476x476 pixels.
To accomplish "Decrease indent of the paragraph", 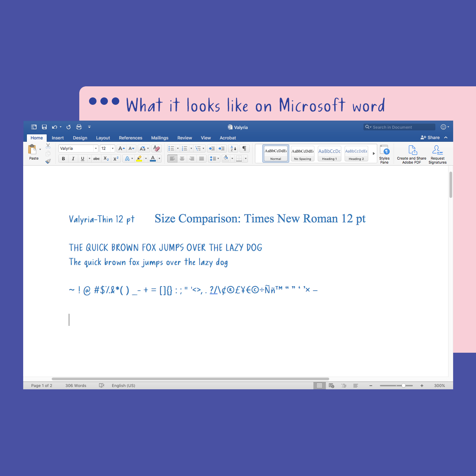I will [x=212, y=148].
